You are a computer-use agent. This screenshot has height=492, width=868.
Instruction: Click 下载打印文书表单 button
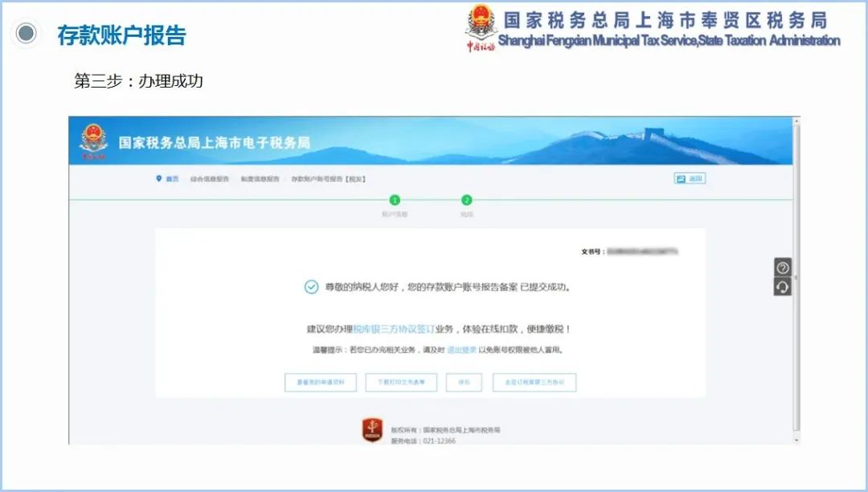tap(401, 383)
